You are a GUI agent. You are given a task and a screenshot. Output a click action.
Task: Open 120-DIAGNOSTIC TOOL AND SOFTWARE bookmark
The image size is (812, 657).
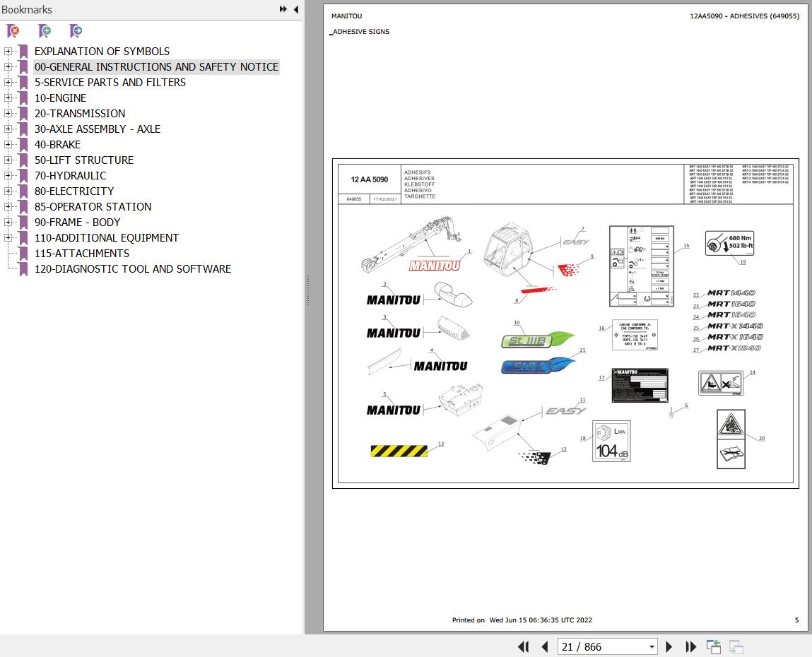pos(133,268)
